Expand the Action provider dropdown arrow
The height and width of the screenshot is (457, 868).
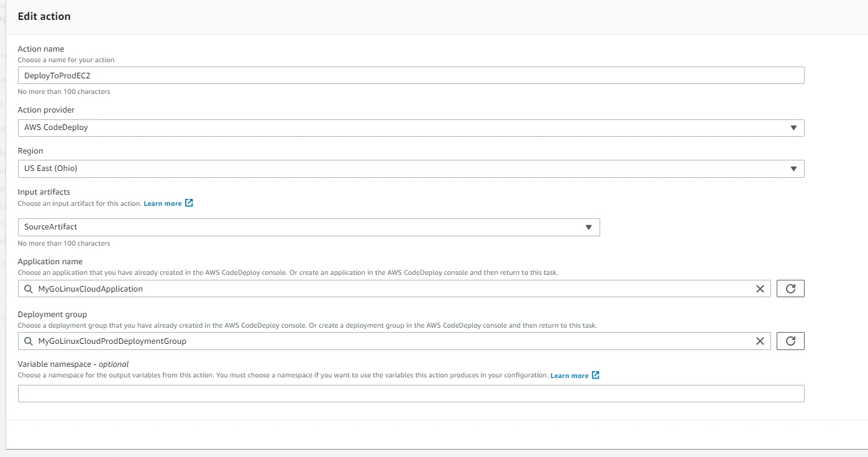[x=793, y=127]
